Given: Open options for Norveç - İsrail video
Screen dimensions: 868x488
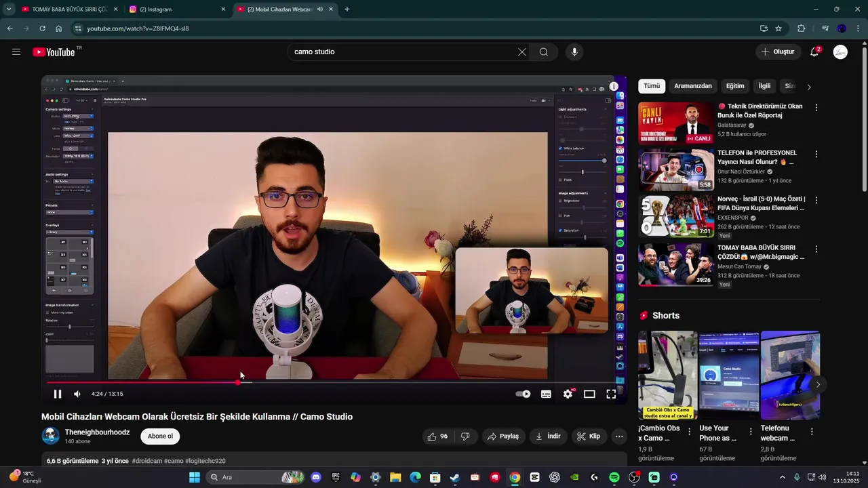Looking at the screenshot, I should pyautogui.click(x=816, y=200).
